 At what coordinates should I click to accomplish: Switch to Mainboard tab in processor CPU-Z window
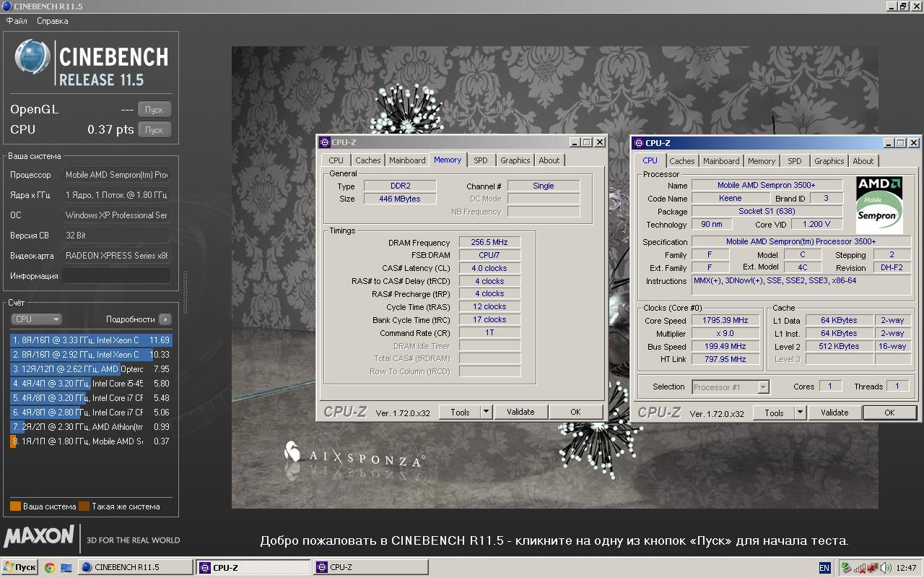(721, 161)
